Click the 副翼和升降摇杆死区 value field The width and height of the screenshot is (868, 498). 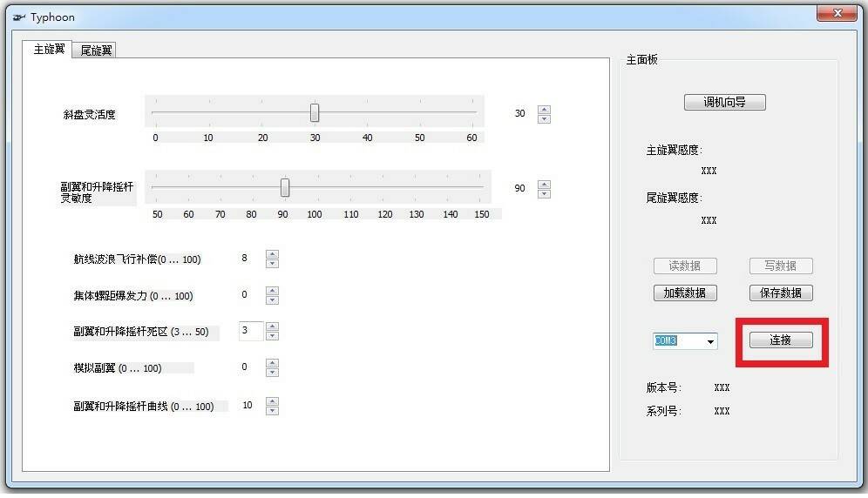tap(251, 331)
